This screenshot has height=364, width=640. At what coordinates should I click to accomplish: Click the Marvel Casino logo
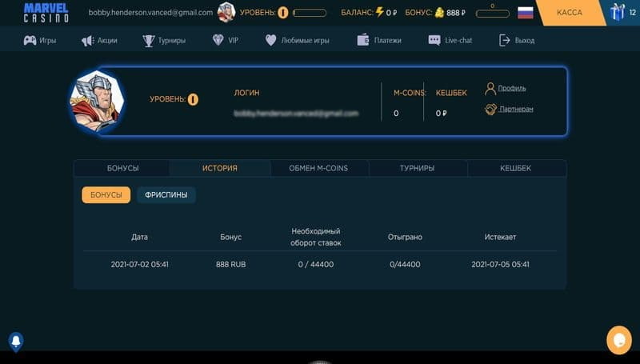tap(46, 13)
